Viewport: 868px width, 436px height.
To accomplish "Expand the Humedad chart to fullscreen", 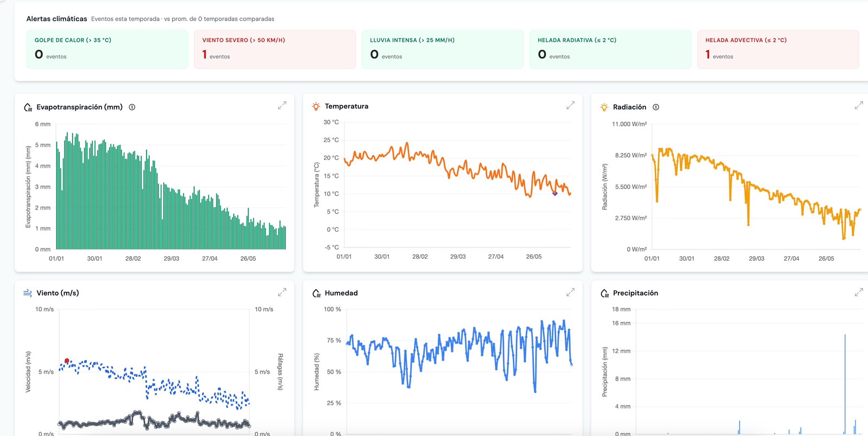I will coord(570,293).
